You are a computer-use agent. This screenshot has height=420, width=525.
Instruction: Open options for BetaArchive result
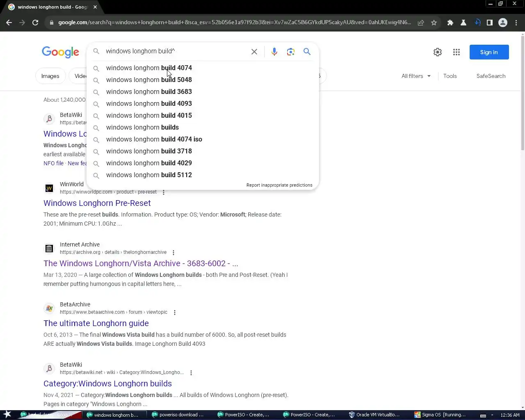click(175, 313)
